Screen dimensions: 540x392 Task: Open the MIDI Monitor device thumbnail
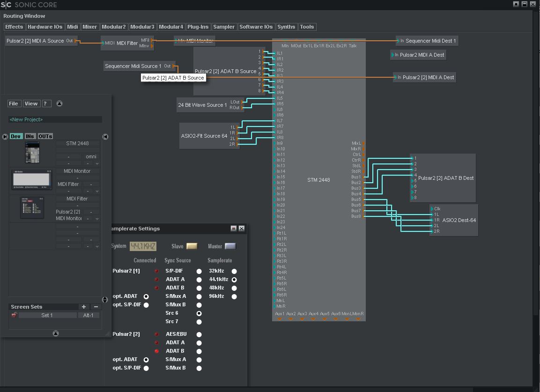(32, 180)
